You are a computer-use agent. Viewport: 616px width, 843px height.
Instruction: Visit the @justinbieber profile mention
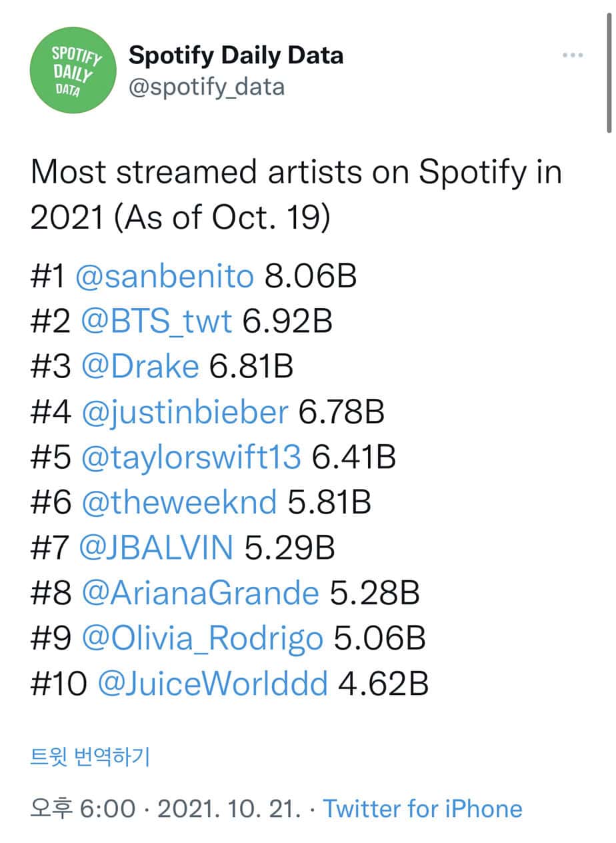185,412
